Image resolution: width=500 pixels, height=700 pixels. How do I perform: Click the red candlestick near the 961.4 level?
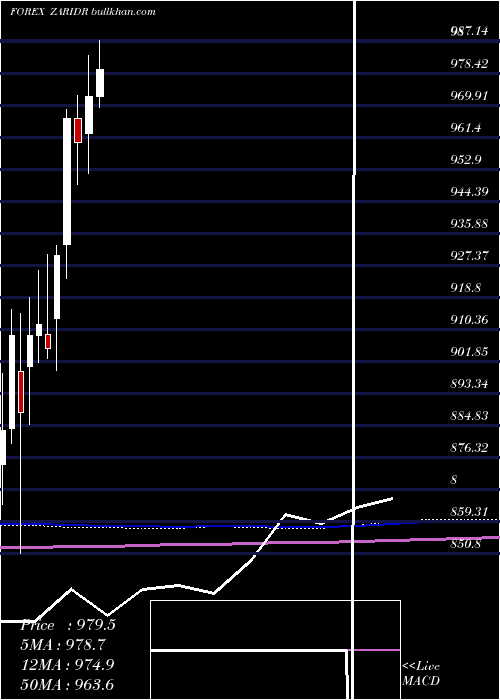pyautogui.click(x=78, y=130)
